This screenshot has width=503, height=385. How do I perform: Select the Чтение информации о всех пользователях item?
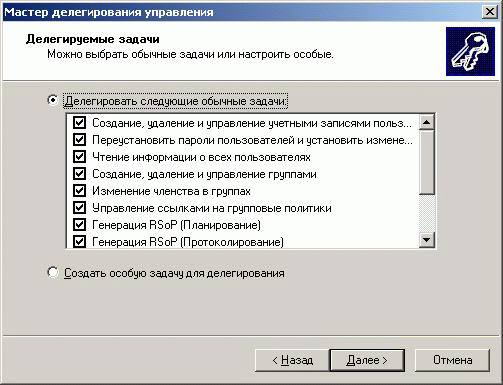tap(201, 157)
